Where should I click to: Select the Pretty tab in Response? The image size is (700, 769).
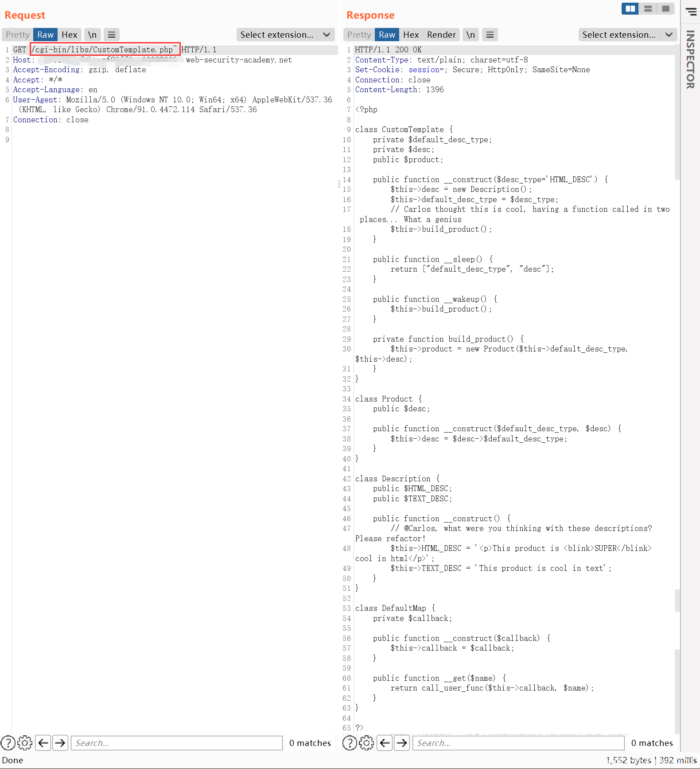(359, 35)
